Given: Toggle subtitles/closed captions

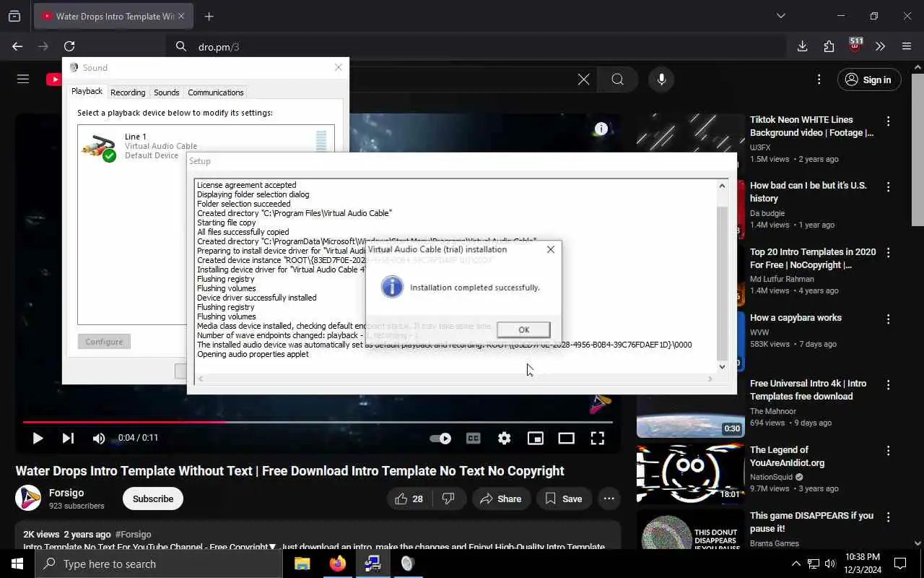Looking at the screenshot, I should click(x=474, y=438).
